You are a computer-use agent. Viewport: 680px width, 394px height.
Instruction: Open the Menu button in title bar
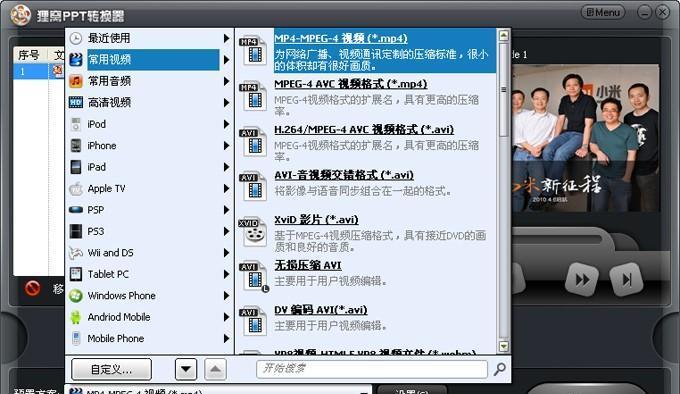[x=603, y=12]
